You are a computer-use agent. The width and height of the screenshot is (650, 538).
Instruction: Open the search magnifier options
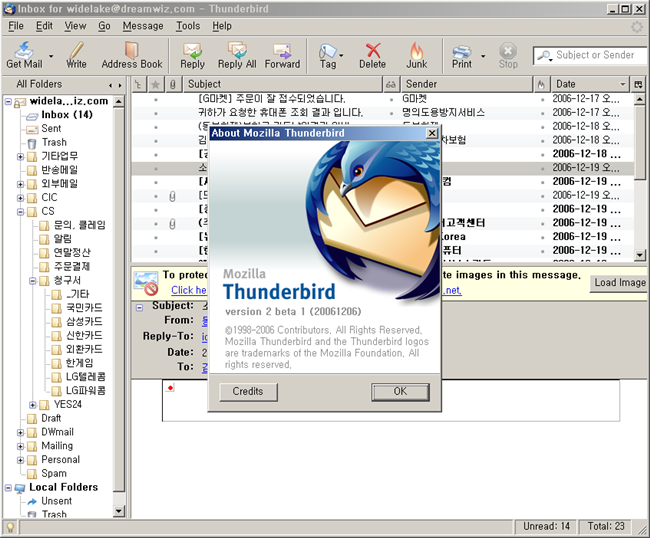[545, 56]
